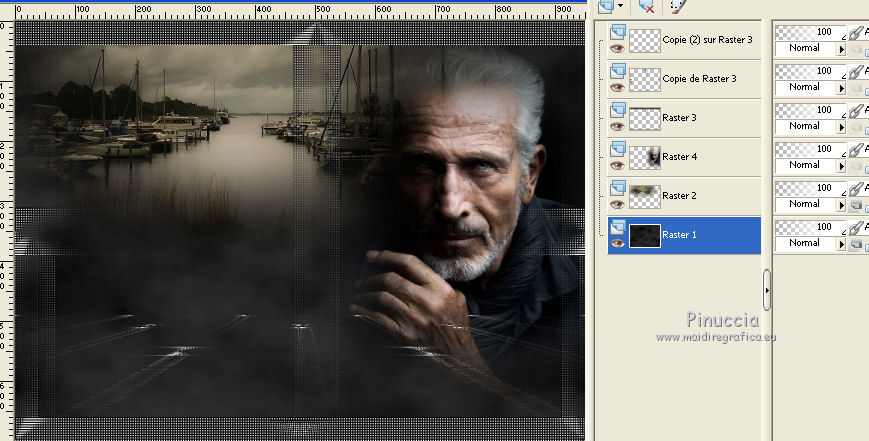Screen dimensions: 869x441
Task: Toggle the Raster 3 layer link icon
Action: tap(857, 110)
